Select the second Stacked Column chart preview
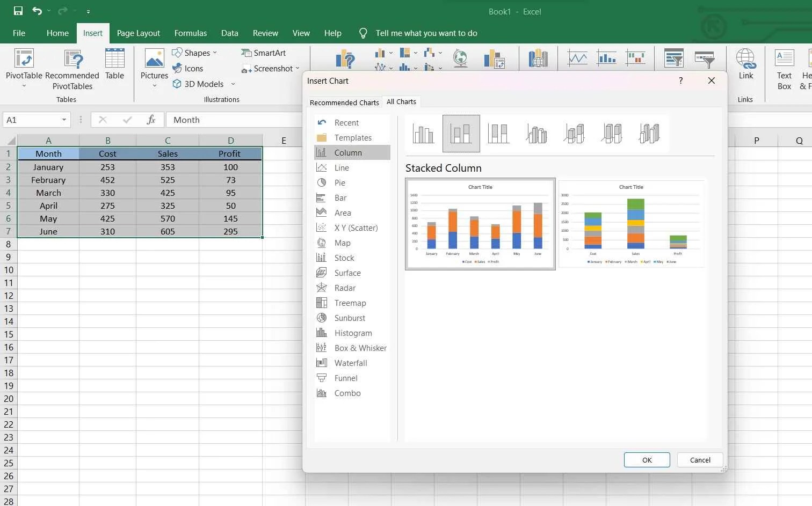The image size is (812, 506). point(631,223)
